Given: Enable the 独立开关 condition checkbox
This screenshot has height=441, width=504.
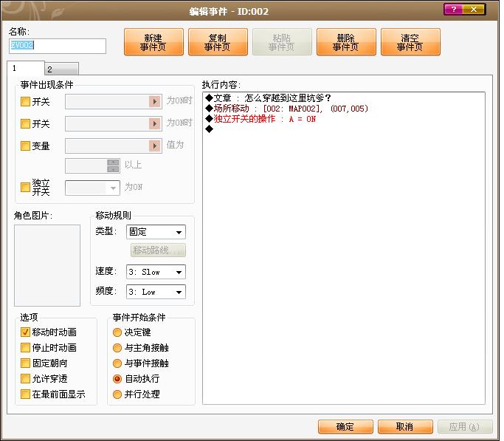Looking at the screenshot, I should click(x=25, y=187).
